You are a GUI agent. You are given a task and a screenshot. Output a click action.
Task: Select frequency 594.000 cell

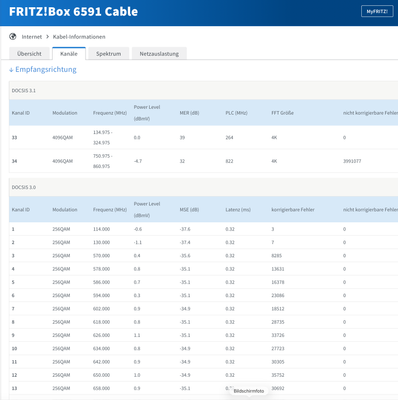101,295
